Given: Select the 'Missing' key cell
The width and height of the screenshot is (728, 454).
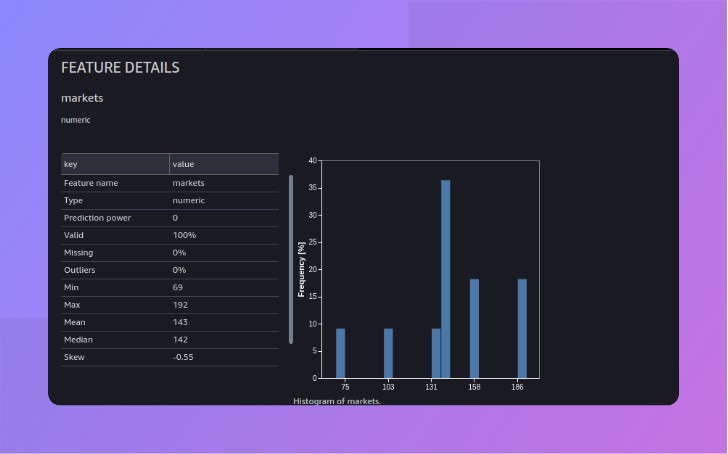Looking at the screenshot, I should coord(78,253).
